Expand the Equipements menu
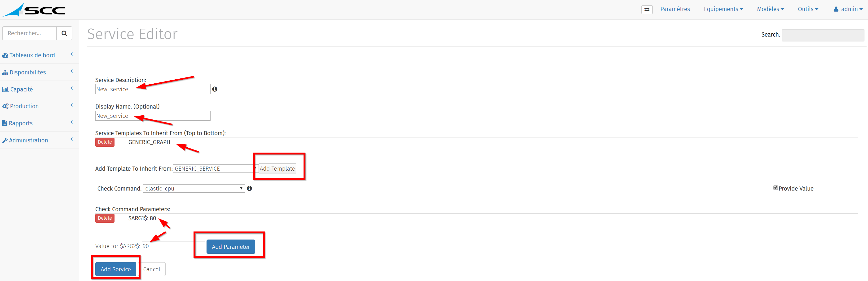Screen dimensions: 868x281 pyautogui.click(x=723, y=9)
